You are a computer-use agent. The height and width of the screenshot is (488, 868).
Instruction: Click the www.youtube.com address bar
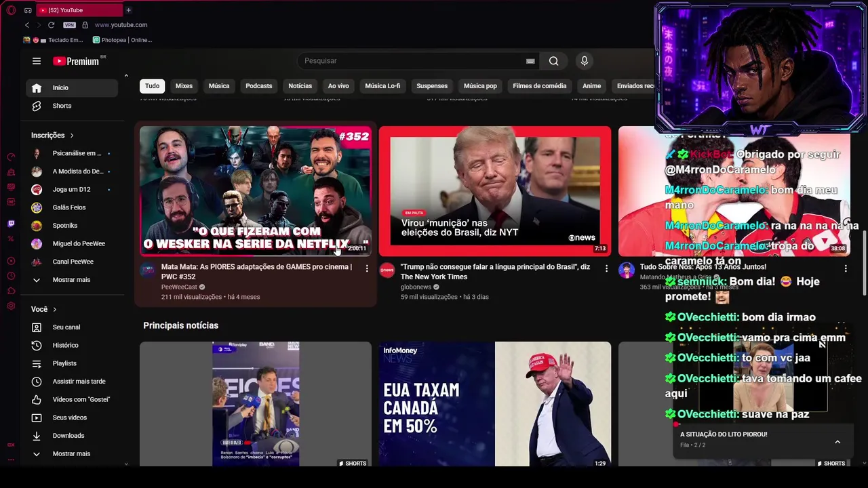pos(121,25)
